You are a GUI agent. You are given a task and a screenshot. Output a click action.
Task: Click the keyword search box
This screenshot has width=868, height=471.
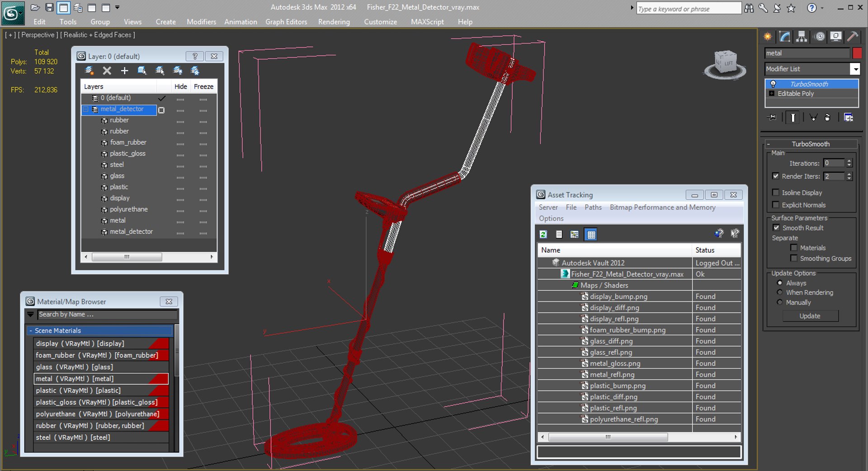tap(689, 9)
